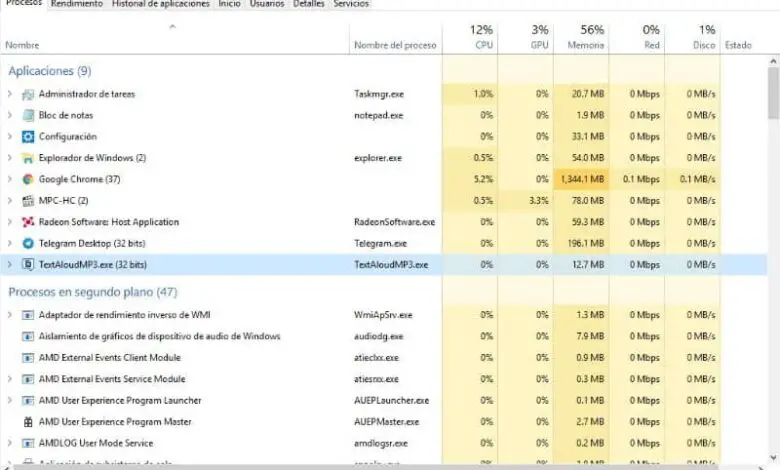Click the AMD User Experience Program Master icon

tap(28, 422)
